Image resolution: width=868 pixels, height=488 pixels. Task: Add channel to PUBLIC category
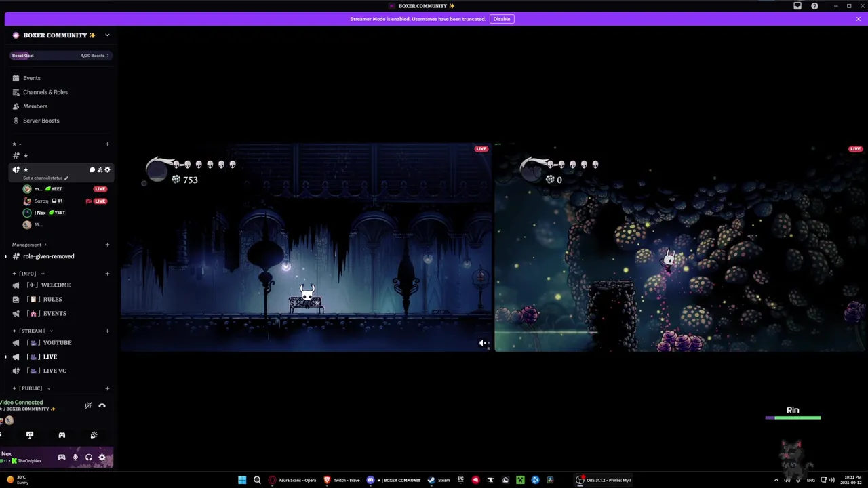point(107,388)
